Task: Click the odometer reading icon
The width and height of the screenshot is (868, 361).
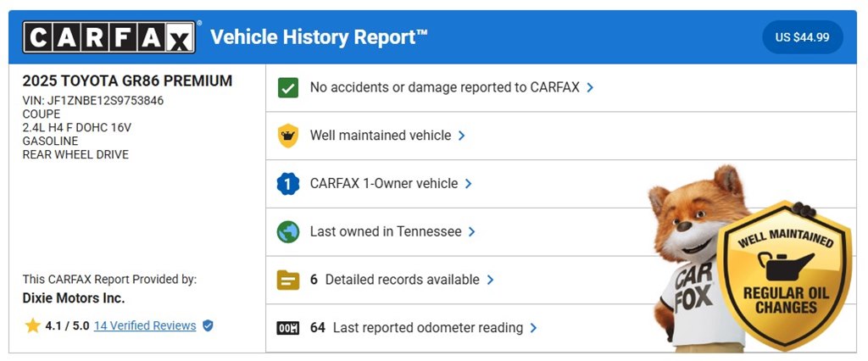Action: (x=288, y=328)
